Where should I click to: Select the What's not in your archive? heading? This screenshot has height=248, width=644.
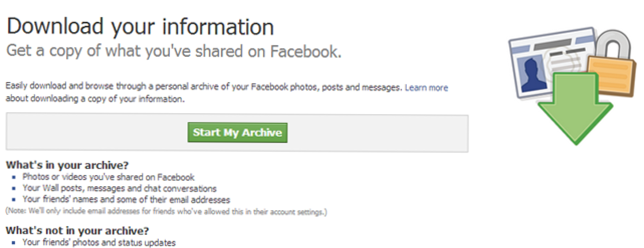click(77, 231)
